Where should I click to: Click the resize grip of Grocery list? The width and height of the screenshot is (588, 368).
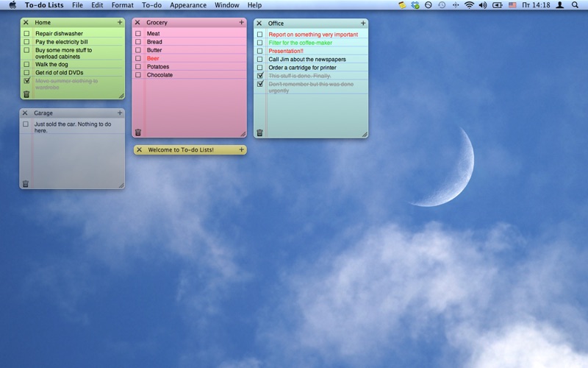click(243, 134)
